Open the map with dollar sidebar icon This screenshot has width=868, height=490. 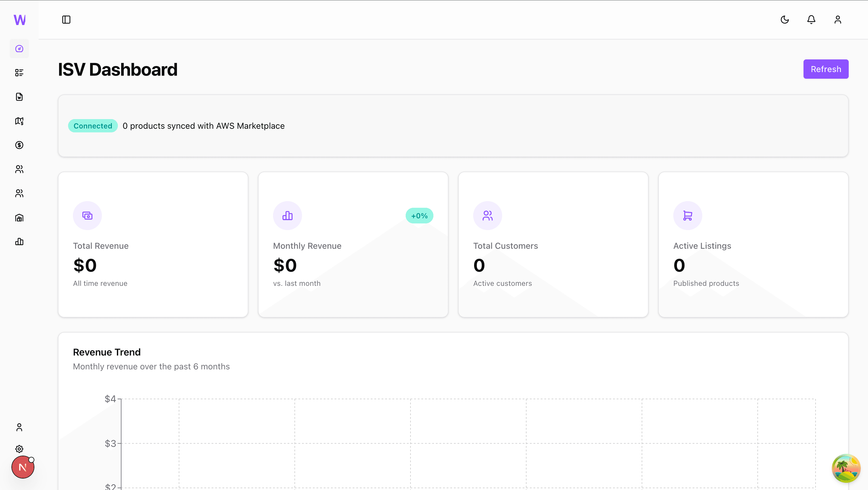19,121
